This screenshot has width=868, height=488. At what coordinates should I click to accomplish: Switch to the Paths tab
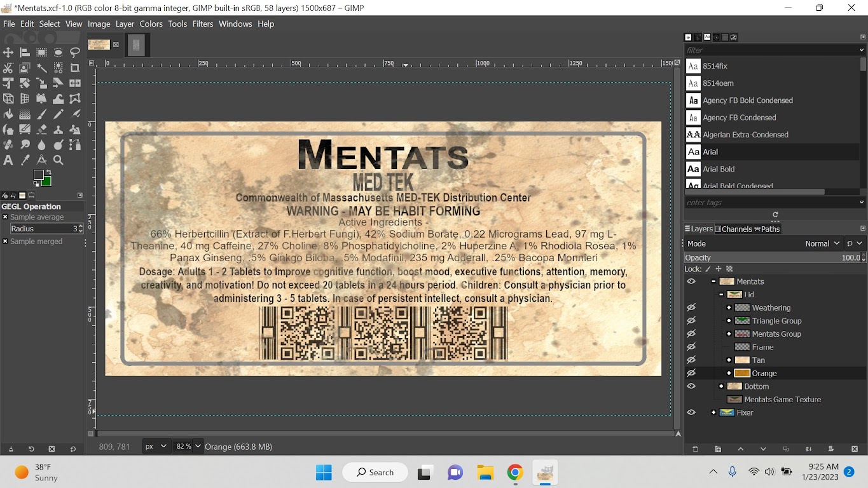click(x=767, y=229)
